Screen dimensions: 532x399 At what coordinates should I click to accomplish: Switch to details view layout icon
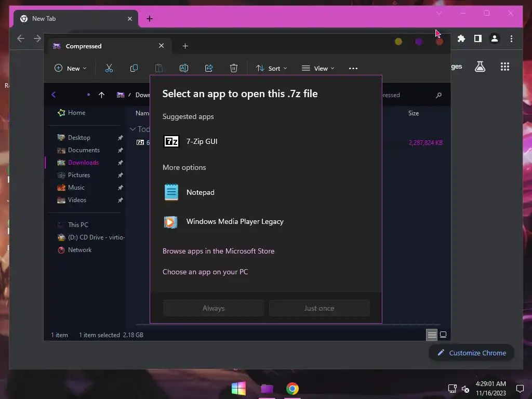click(432, 335)
